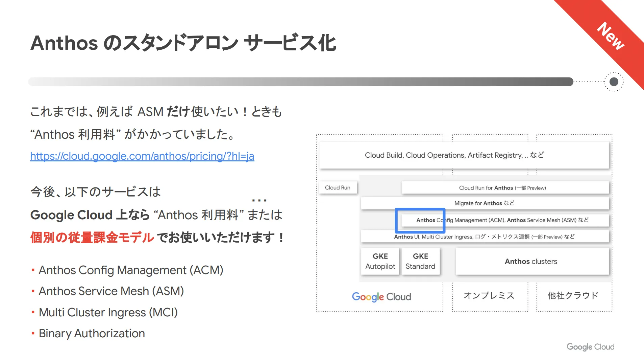Click 'Multi Cluster Ingress (MCI)' bullet
The image size is (644, 360).
(108, 312)
